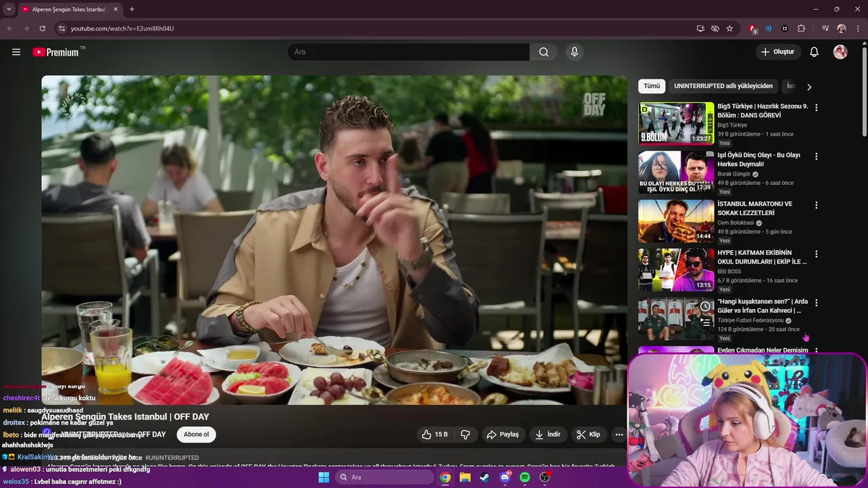
Task: Dislike the video with thumbs-down
Action: pyautogui.click(x=465, y=434)
